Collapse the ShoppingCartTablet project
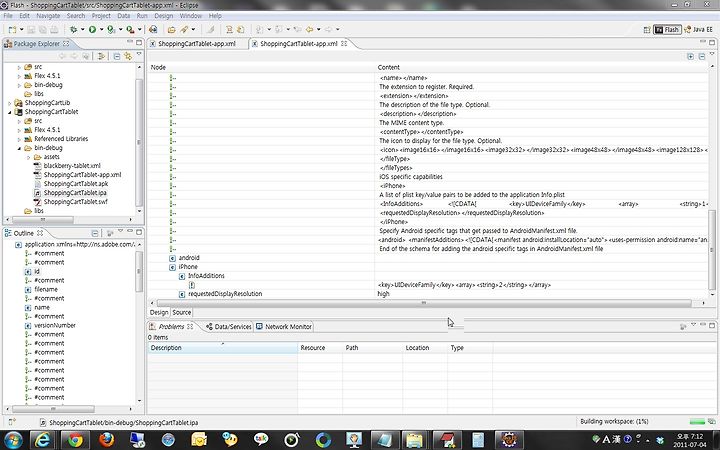 10,112
